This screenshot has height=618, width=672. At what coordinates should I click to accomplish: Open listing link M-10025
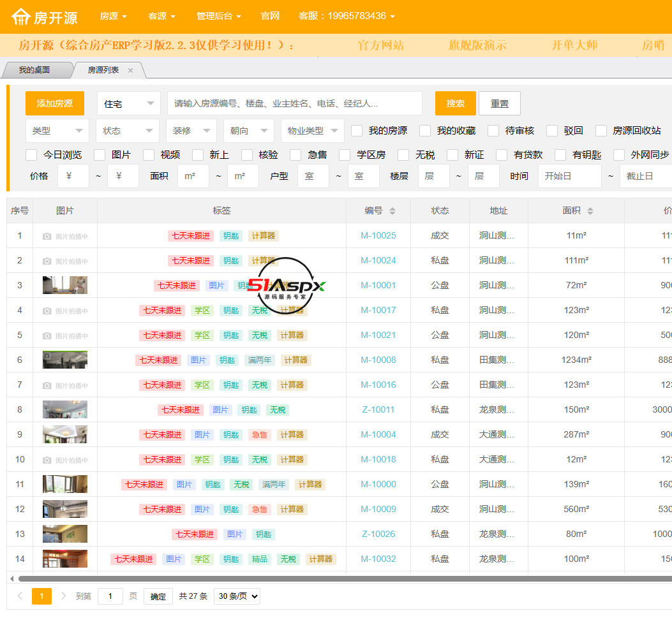pos(378,236)
